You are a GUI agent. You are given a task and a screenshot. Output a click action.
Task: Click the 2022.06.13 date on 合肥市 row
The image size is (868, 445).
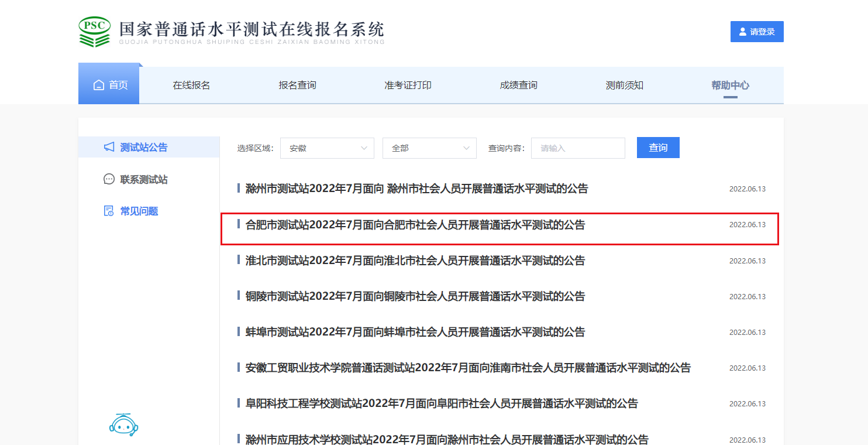[748, 225]
